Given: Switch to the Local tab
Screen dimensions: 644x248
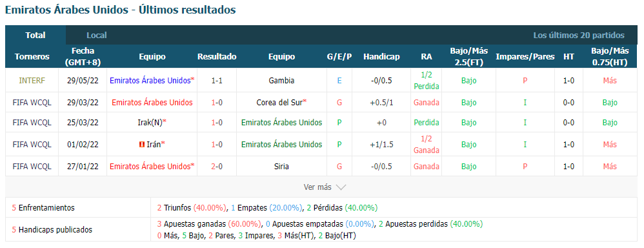Looking at the screenshot, I should (x=97, y=36).
